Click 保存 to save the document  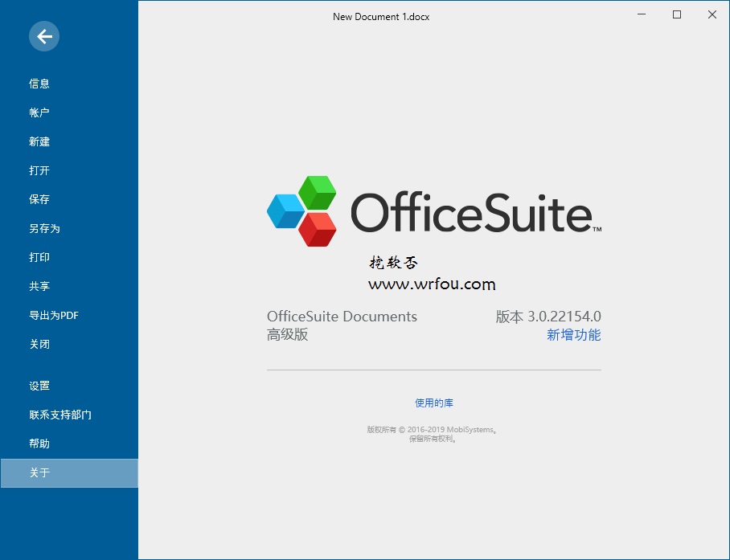(x=39, y=199)
